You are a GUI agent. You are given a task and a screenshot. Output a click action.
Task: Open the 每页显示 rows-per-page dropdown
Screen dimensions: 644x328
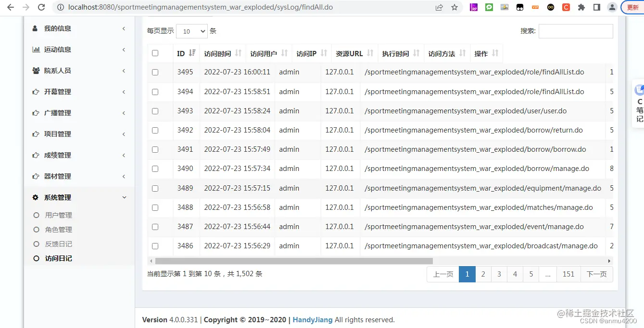point(192,31)
